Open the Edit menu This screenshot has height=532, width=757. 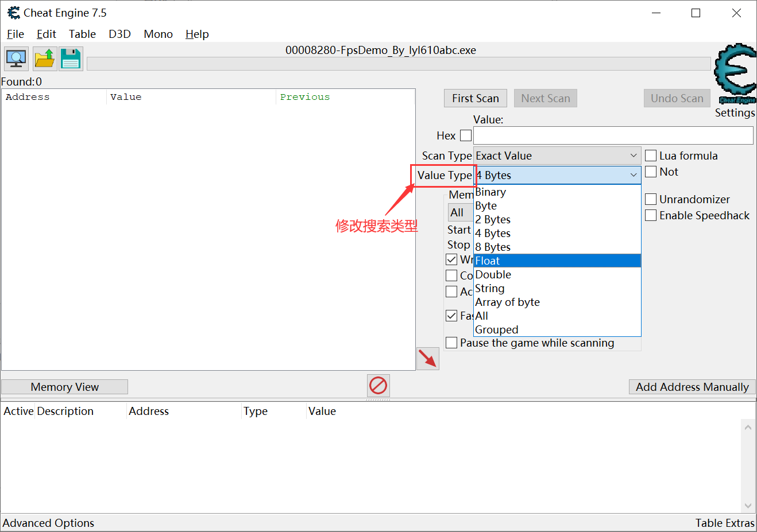pyautogui.click(x=47, y=34)
